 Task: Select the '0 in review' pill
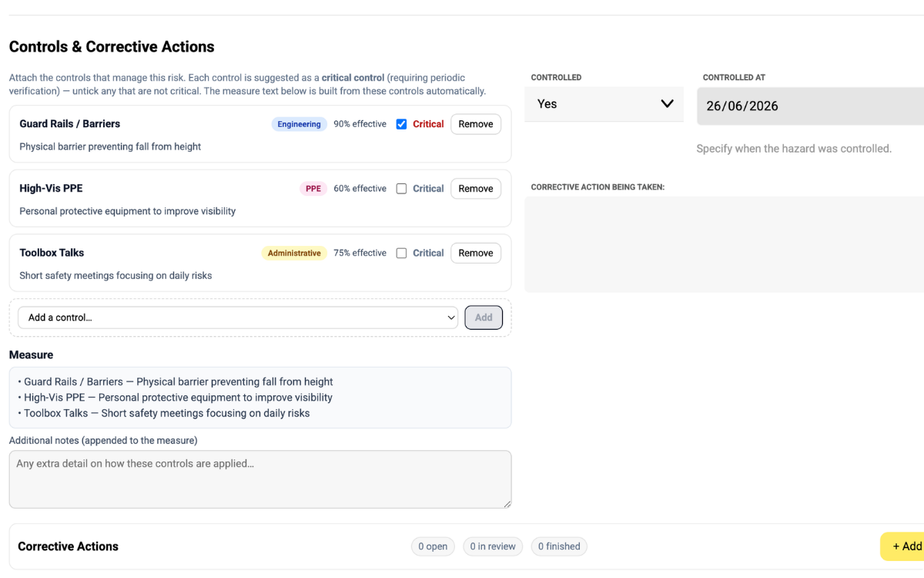point(493,546)
